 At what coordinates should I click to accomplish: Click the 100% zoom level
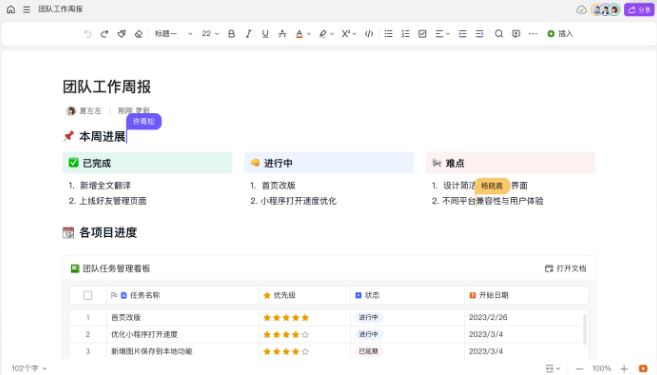pos(601,369)
